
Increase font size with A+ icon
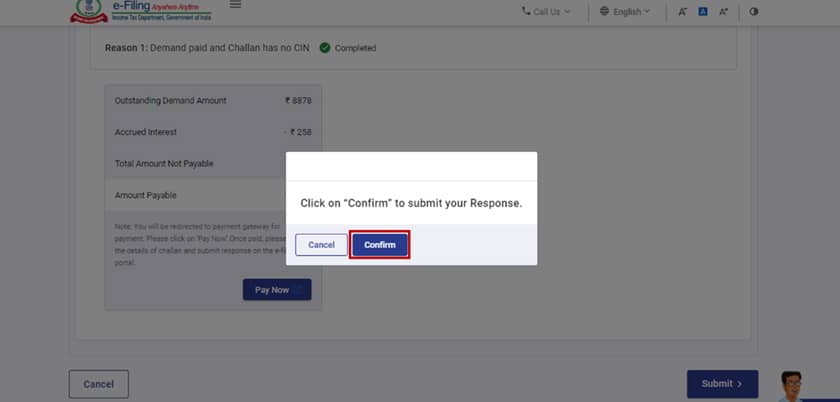click(723, 11)
